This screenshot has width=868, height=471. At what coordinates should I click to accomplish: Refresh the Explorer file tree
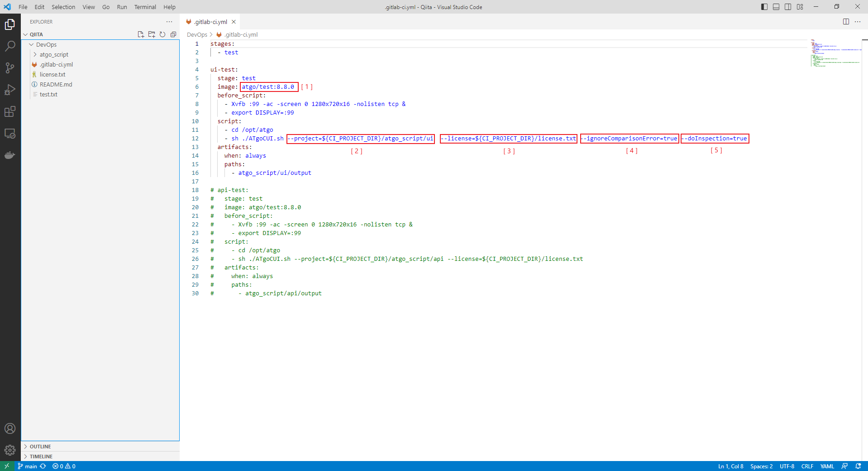pyautogui.click(x=162, y=34)
